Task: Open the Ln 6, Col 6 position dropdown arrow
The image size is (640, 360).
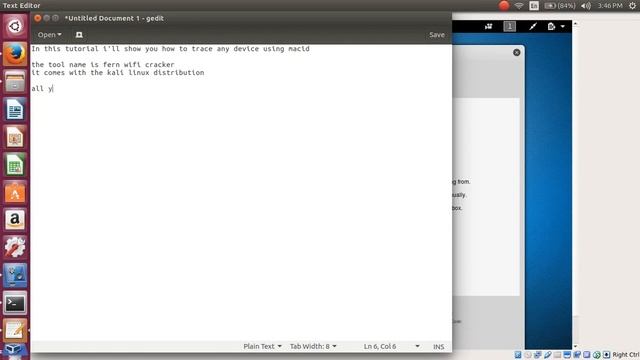Action: [x=417, y=346]
